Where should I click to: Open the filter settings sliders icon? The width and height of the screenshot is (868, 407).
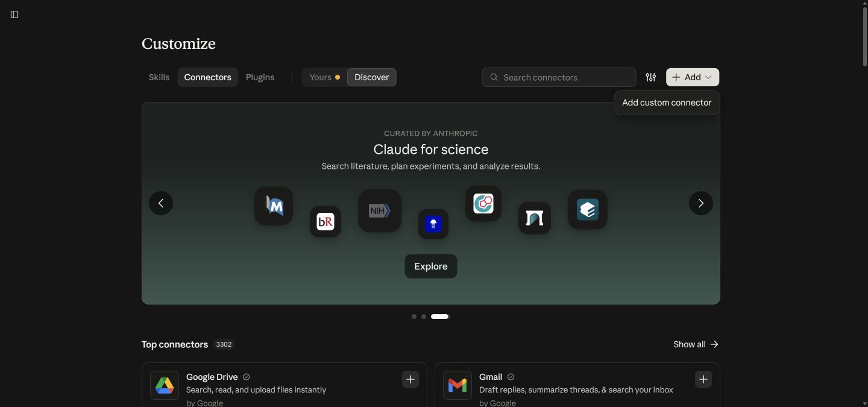pos(650,77)
